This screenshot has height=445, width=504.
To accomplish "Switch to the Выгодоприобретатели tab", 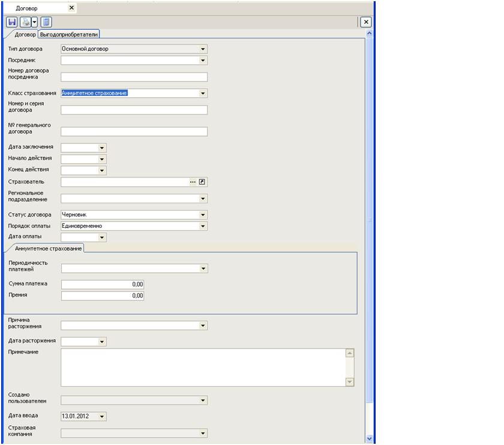I will pos(69,35).
